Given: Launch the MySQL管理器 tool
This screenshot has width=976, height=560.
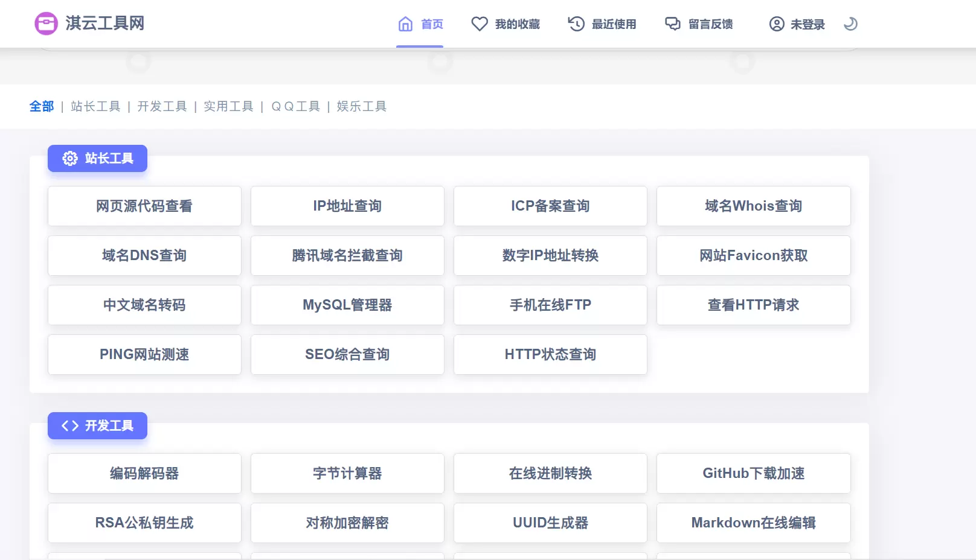Looking at the screenshot, I should (347, 305).
